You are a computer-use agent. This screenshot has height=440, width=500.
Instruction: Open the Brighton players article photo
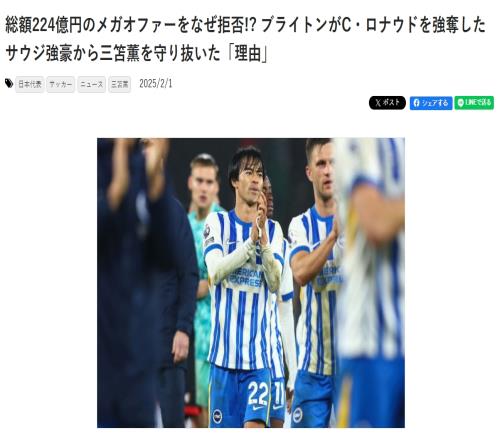[x=251, y=283]
